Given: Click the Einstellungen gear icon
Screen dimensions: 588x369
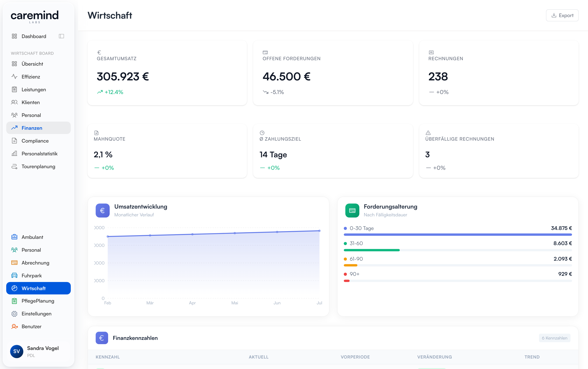Looking at the screenshot, I should click(14, 314).
